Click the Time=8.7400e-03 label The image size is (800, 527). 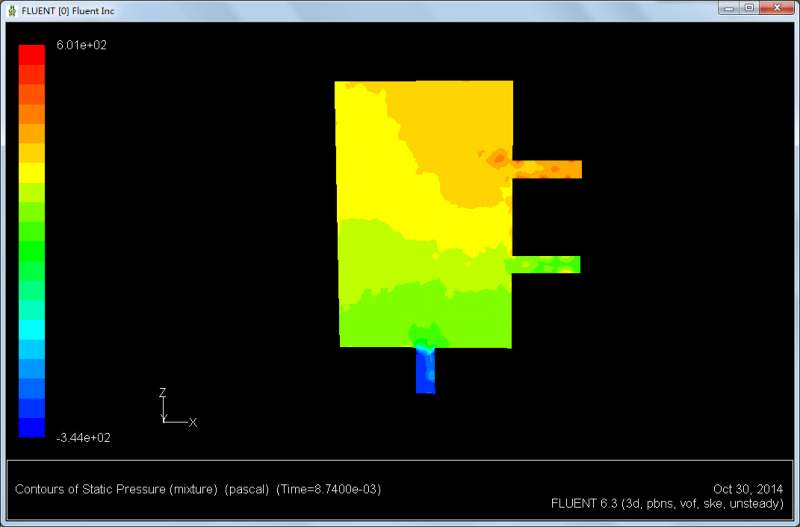coord(329,489)
